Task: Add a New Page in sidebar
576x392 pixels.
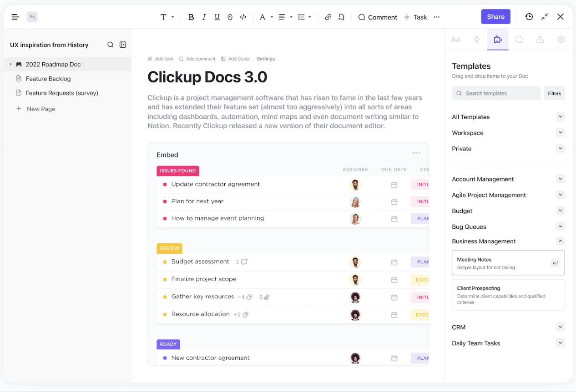Action: pos(36,109)
